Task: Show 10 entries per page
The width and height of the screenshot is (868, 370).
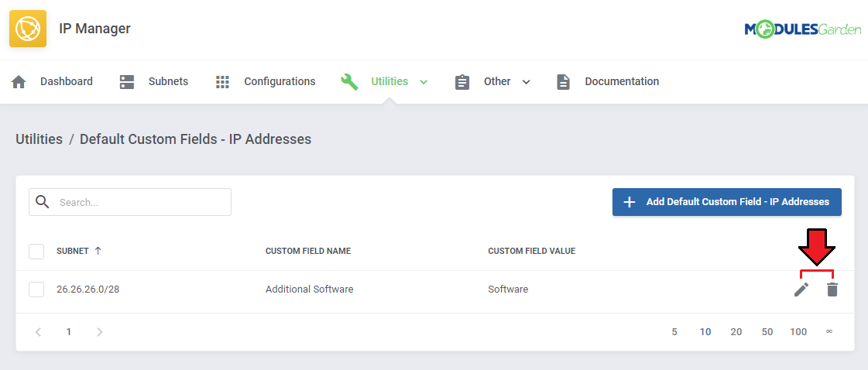Action: (x=705, y=332)
